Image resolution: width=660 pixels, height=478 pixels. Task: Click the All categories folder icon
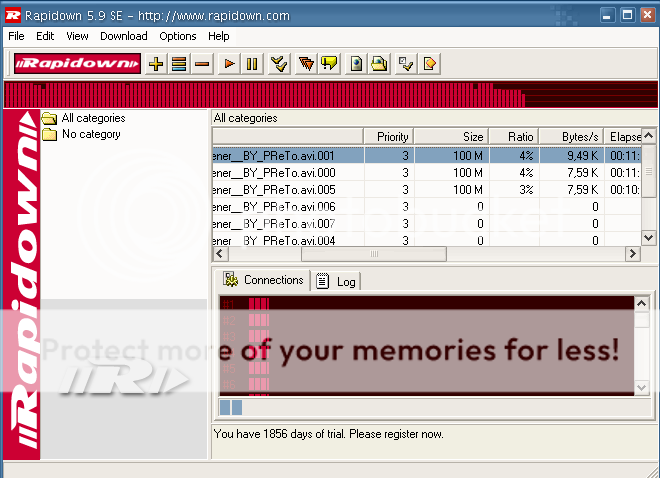(49, 119)
